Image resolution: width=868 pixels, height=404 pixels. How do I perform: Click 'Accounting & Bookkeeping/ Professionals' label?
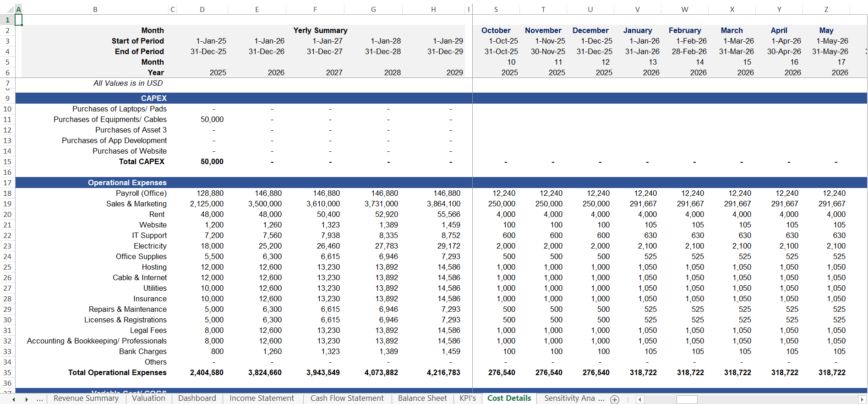tap(97, 341)
